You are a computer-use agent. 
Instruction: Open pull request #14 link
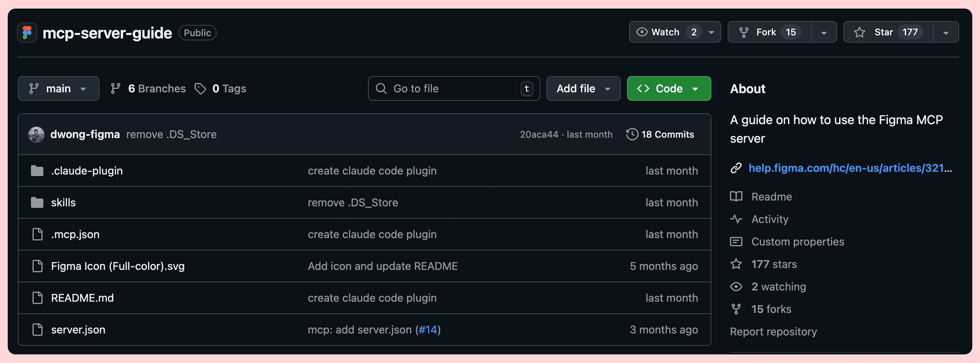tap(428, 330)
